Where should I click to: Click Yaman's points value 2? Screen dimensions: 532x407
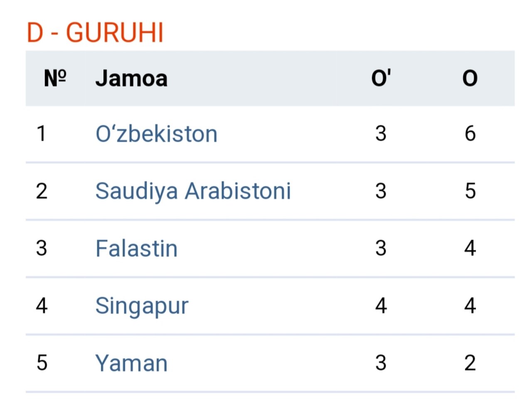[470, 363]
